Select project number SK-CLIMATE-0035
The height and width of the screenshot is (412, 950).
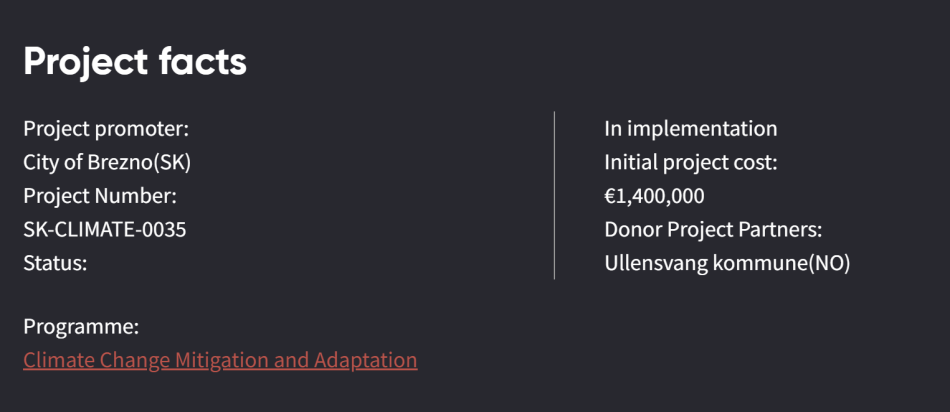pyautogui.click(x=105, y=230)
